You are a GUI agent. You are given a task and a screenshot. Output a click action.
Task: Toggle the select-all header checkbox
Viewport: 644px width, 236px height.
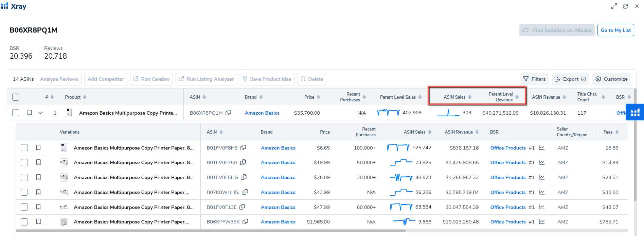16,97
